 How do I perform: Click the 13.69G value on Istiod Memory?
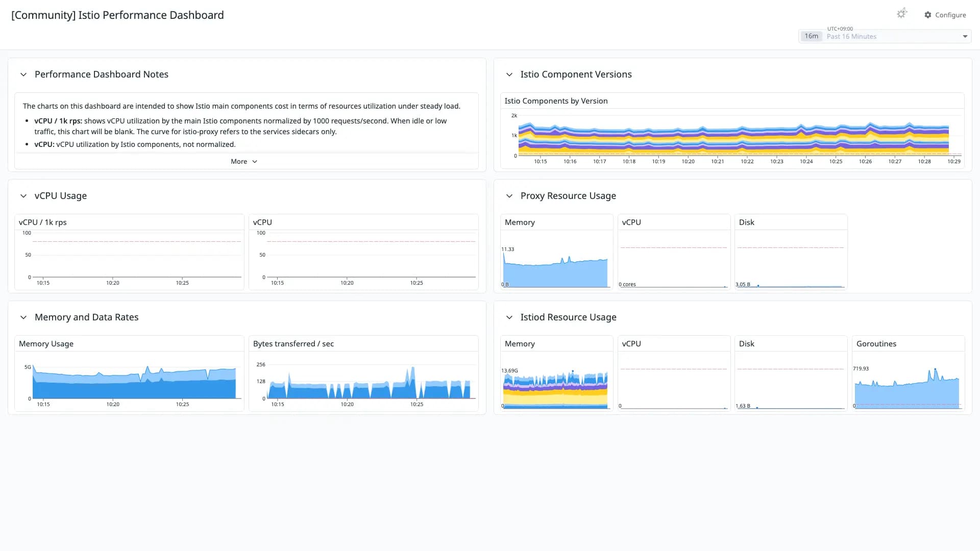click(x=509, y=370)
